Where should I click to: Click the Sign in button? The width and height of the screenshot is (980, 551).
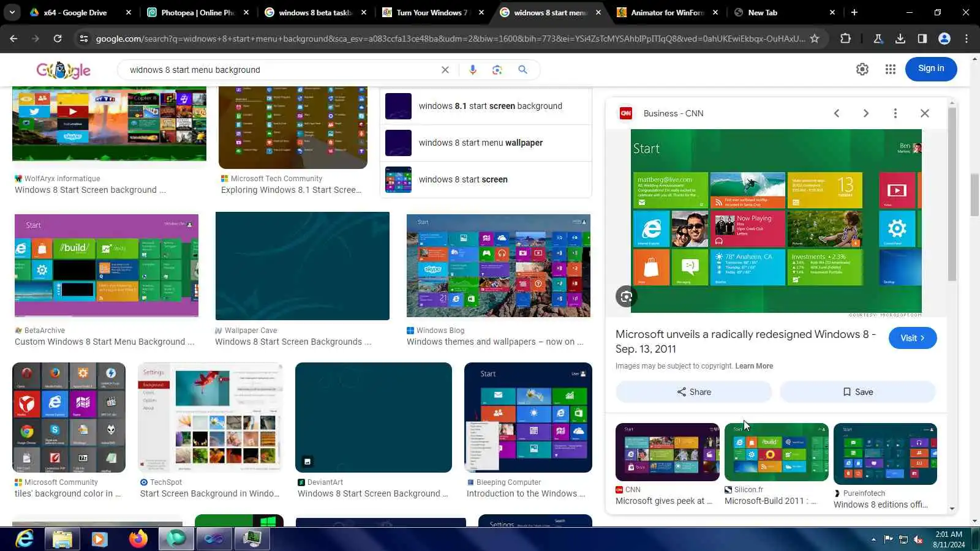(931, 69)
